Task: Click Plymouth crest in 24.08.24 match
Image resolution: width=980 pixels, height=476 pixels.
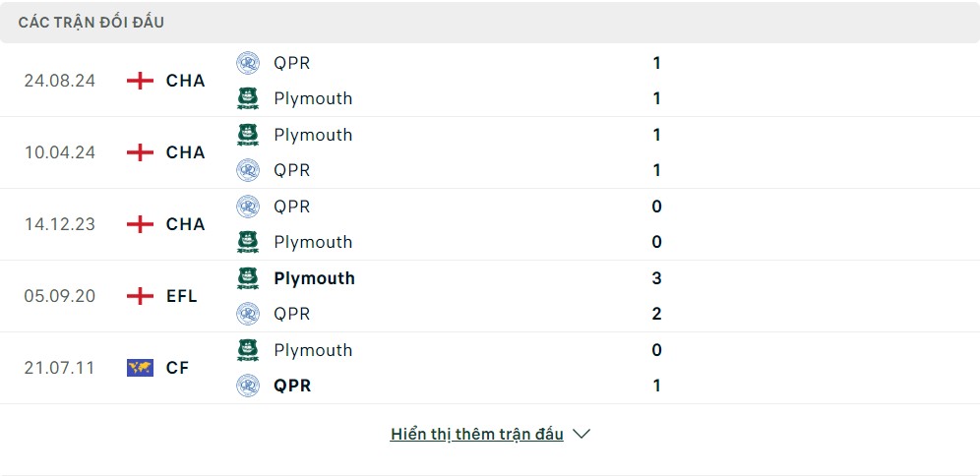Action: click(248, 98)
